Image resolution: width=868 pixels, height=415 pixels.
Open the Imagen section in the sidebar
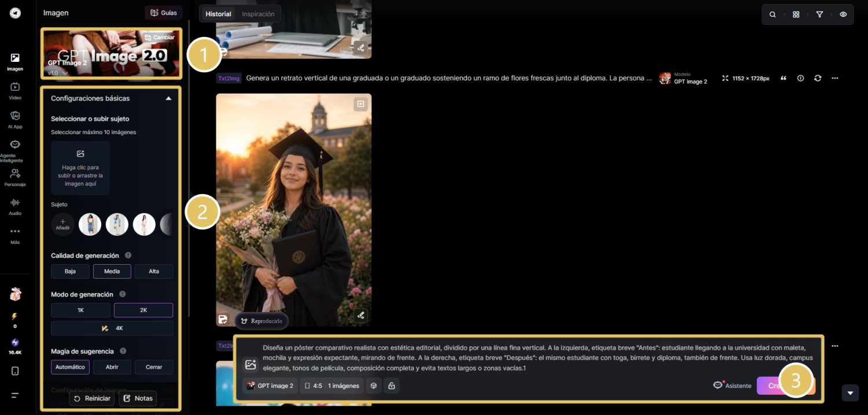point(15,62)
